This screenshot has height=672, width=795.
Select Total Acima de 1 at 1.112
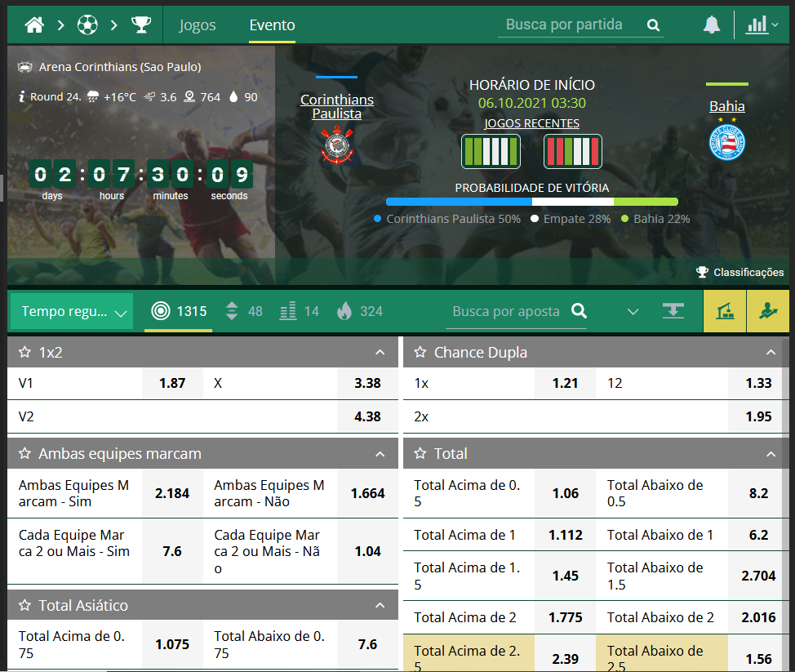coord(566,535)
